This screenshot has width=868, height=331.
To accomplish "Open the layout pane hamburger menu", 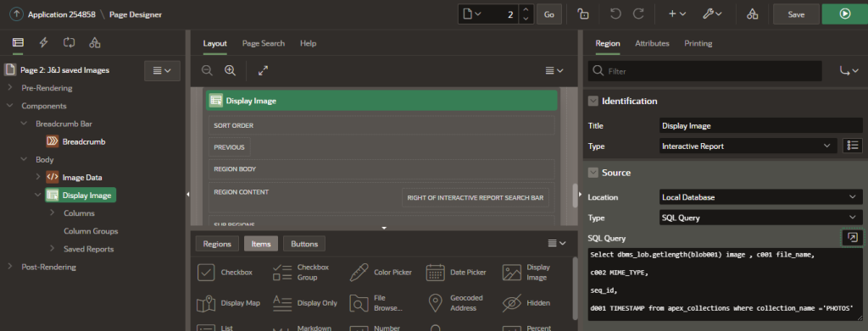I will [554, 71].
